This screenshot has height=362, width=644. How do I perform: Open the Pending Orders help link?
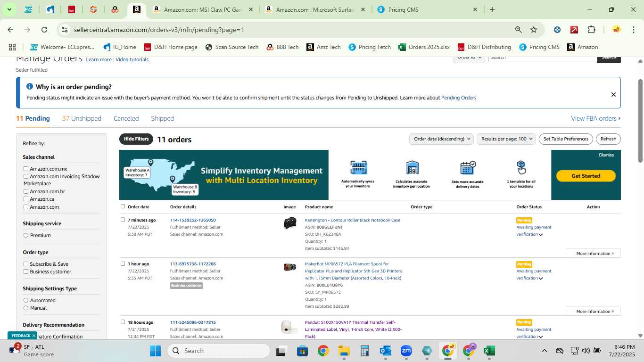coord(459,98)
